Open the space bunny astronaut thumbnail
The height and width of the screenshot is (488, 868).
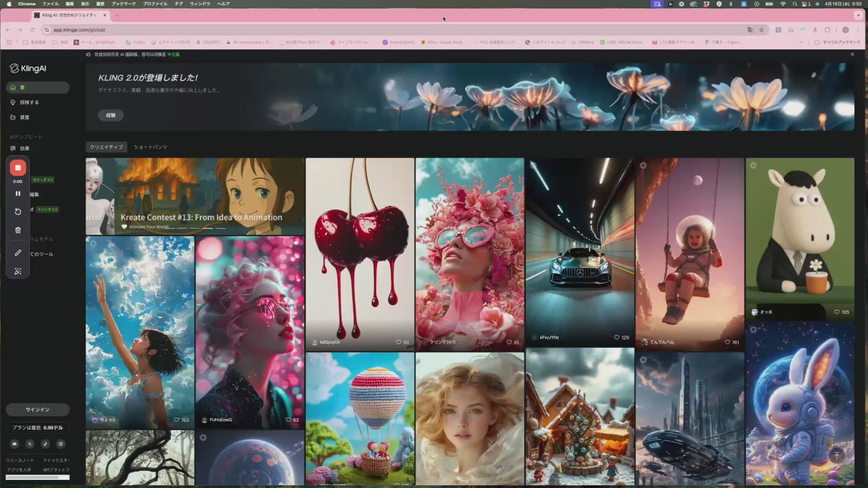pos(800,403)
